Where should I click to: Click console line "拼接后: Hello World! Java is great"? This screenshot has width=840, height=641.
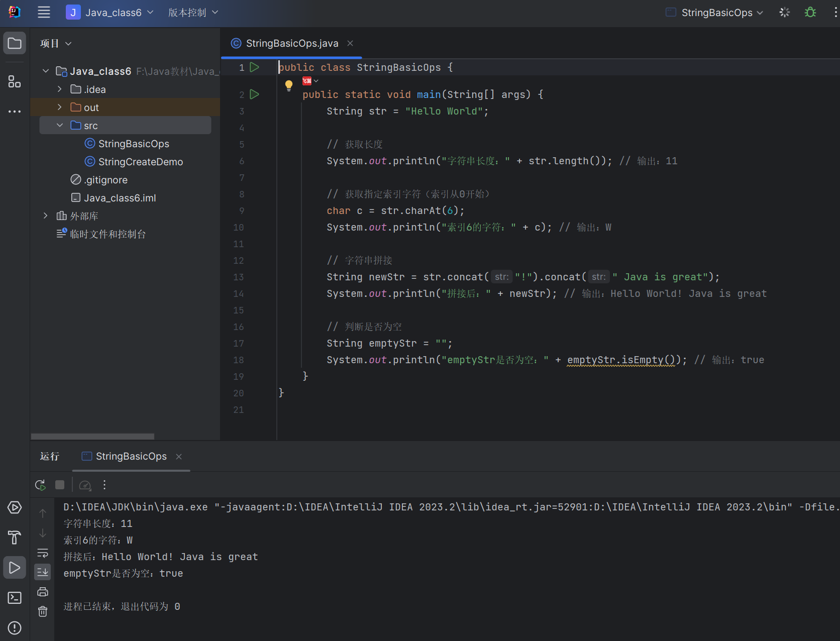tap(161, 557)
